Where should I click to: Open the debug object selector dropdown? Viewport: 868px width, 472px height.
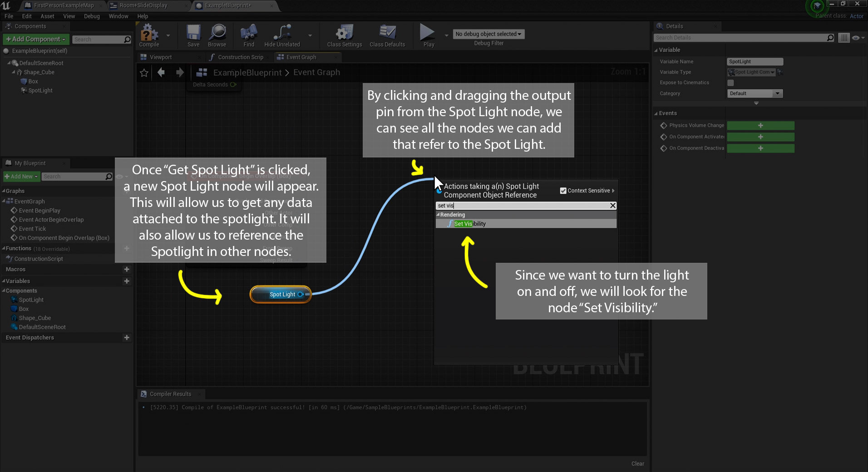(488, 34)
